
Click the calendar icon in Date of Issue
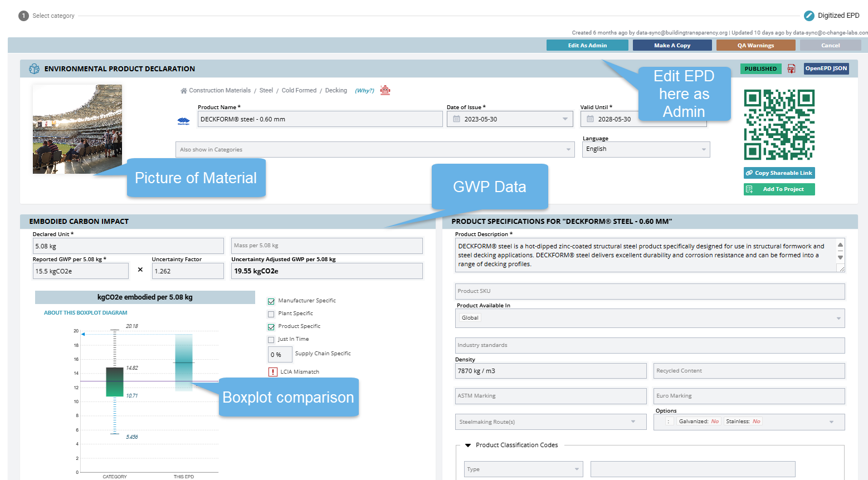coord(456,119)
